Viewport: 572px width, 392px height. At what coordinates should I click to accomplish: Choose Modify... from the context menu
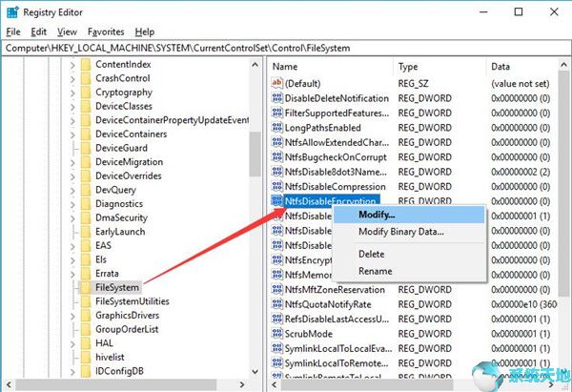point(409,215)
